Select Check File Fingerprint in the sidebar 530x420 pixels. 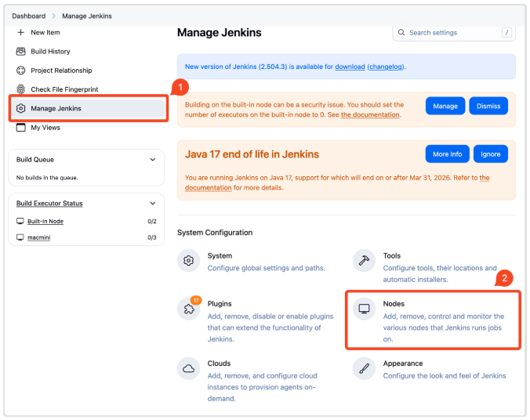tap(64, 89)
